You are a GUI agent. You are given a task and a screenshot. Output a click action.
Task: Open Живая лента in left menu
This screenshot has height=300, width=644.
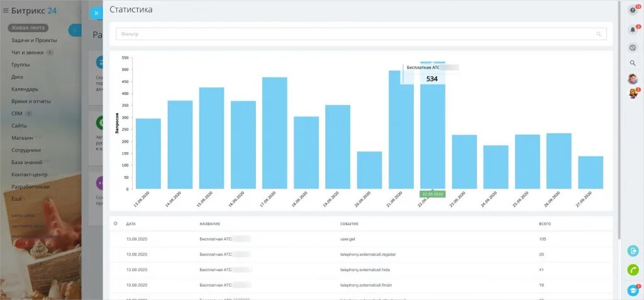pyautogui.click(x=28, y=28)
